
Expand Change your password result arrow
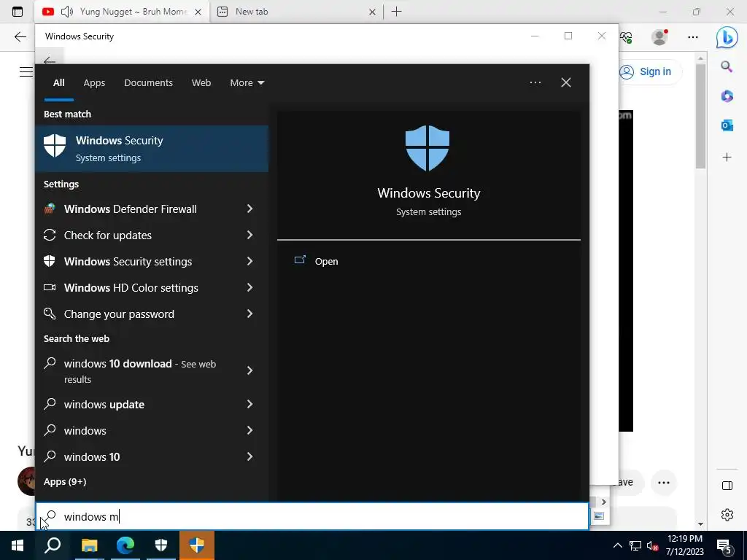tap(249, 314)
